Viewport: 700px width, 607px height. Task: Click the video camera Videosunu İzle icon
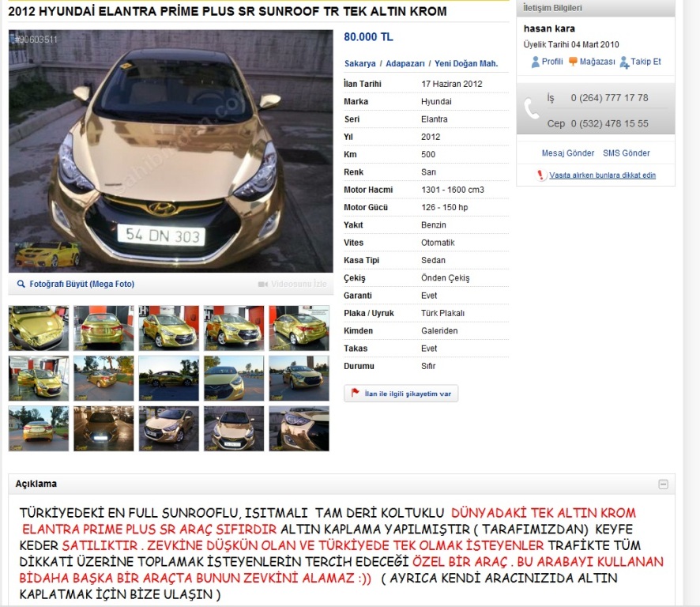click(263, 284)
